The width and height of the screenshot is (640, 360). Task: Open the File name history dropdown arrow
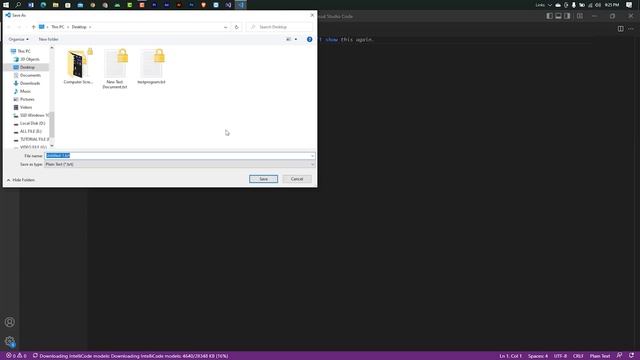312,156
